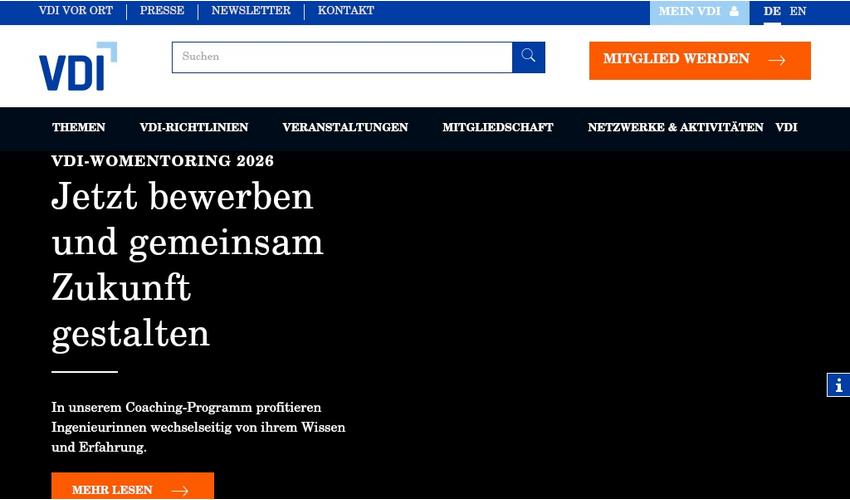
Task: Click the magnifier search button
Action: tap(529, 57)
